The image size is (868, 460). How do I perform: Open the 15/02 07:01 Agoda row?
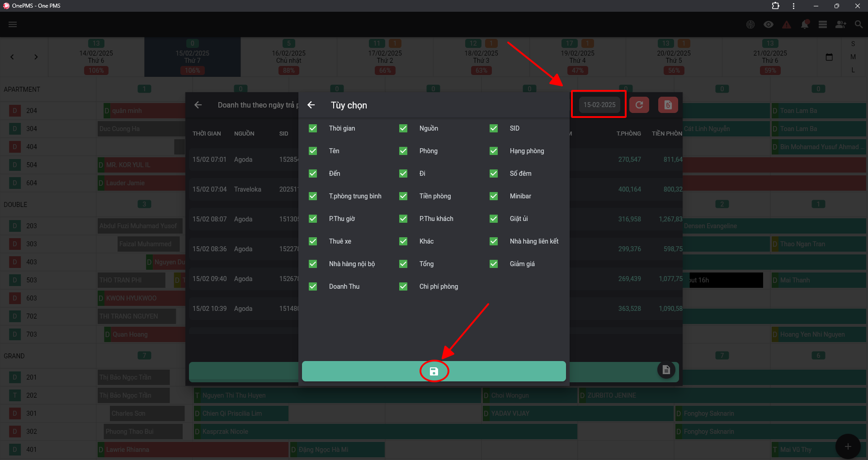tap(244, 160)
